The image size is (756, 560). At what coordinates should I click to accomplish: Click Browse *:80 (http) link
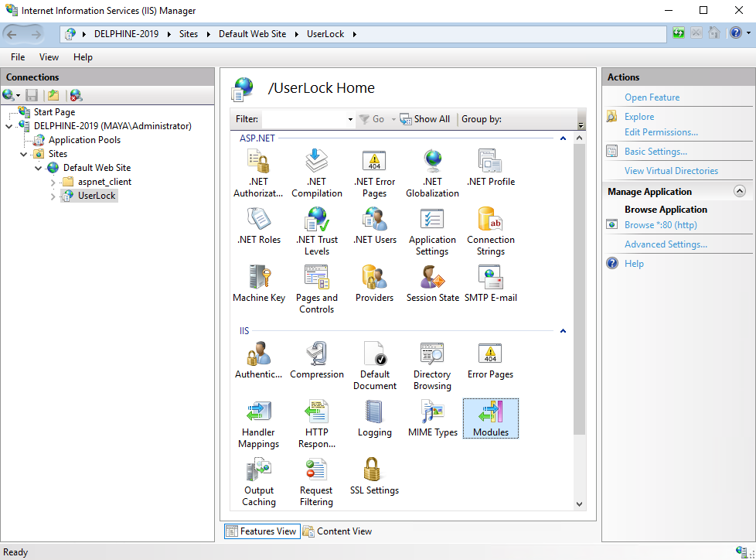click(x=660, y=225)
